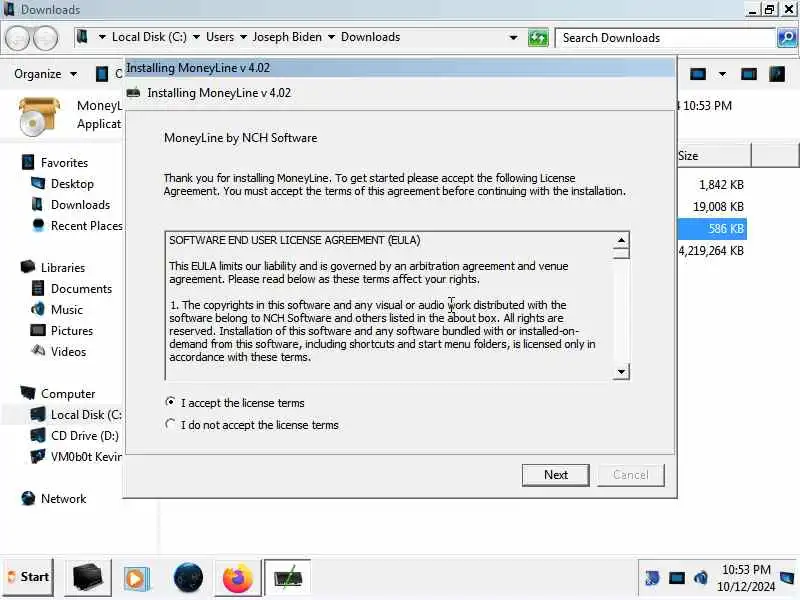The width and height of the screenshot is (800, 600).
Task: Expand the Users breadcrumb arrow
Action: [243, 37]
